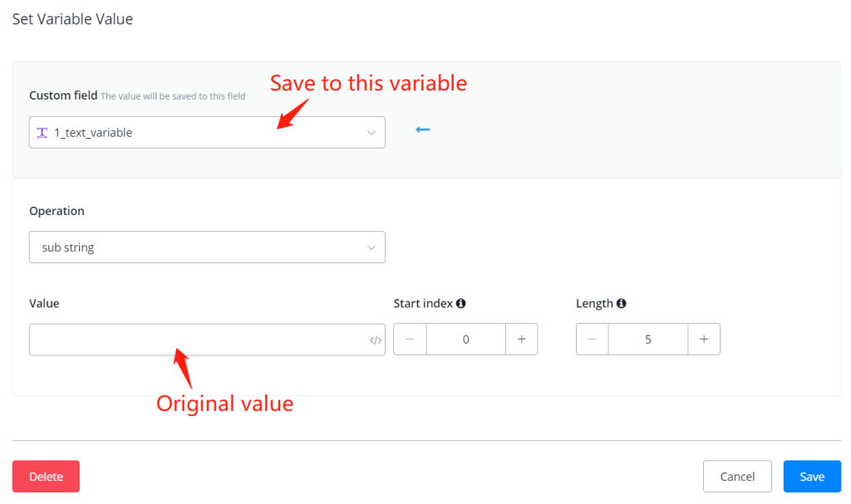This screenshot has width=851, height=504.
Task: Click the Start index info icon
Action: pos(461,304)
